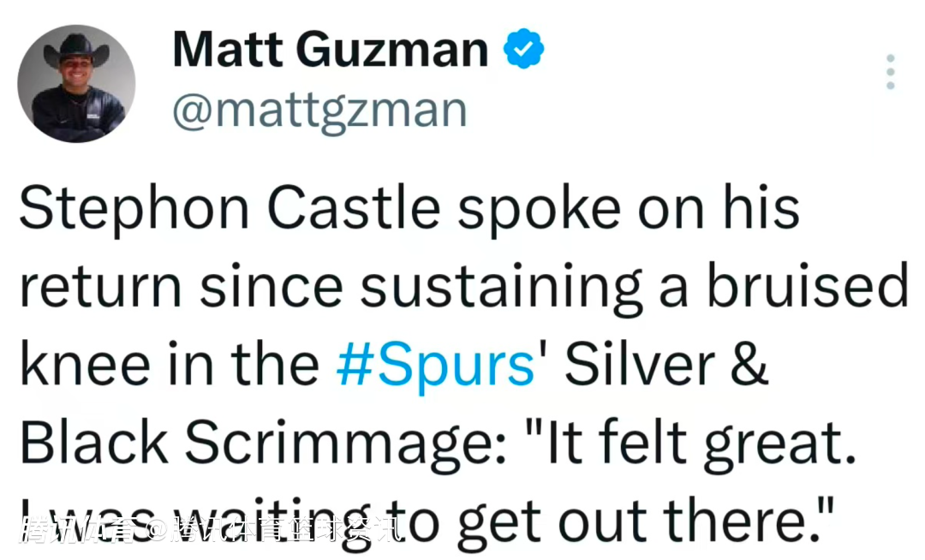Click the word "bruised" in the tweet

pyautogui.click(x=807, y=289)
